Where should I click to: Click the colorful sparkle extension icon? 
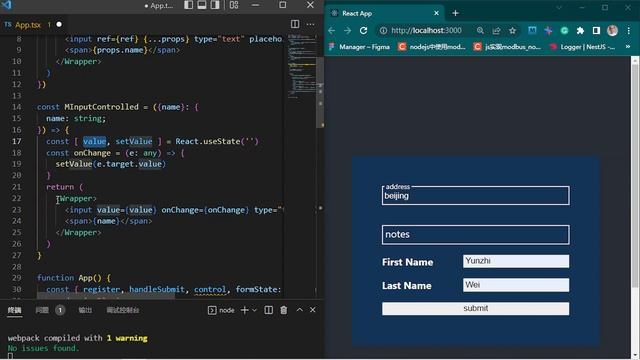[548, 31]
